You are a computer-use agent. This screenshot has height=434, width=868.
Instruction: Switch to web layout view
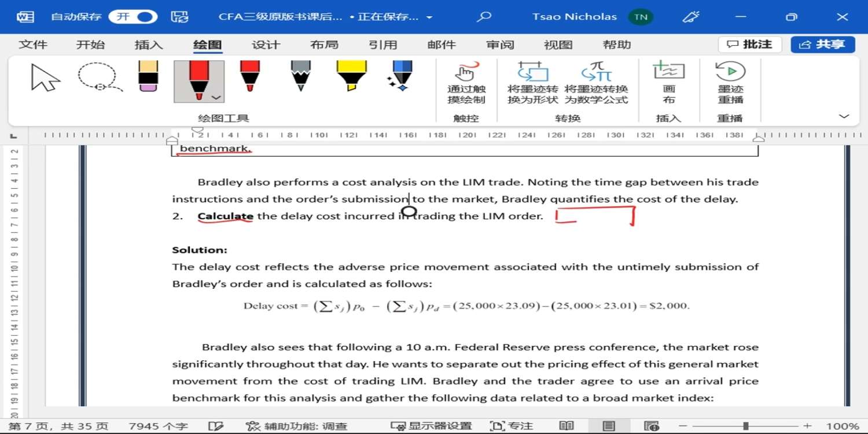pos(652,426)
